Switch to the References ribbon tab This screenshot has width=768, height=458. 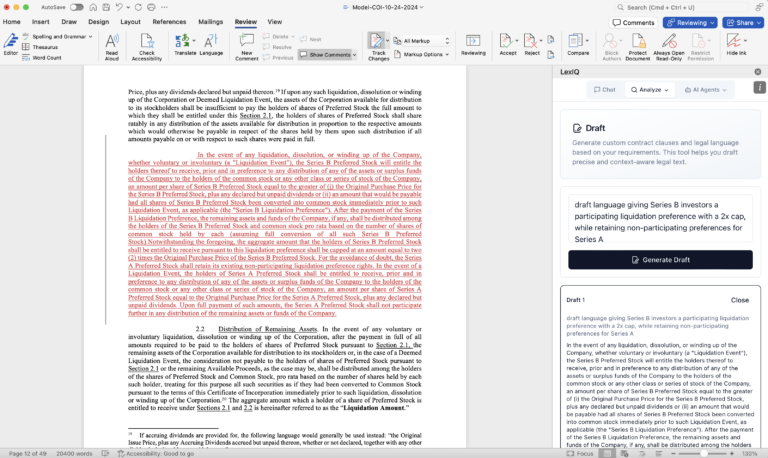coord(169,21)
